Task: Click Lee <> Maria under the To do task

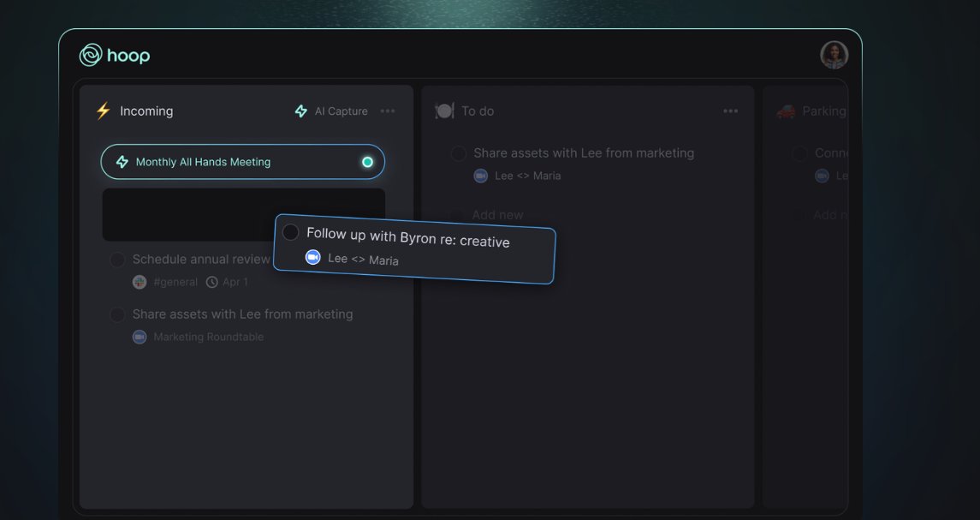Action: pyautogui.click(x=528, y=176)
